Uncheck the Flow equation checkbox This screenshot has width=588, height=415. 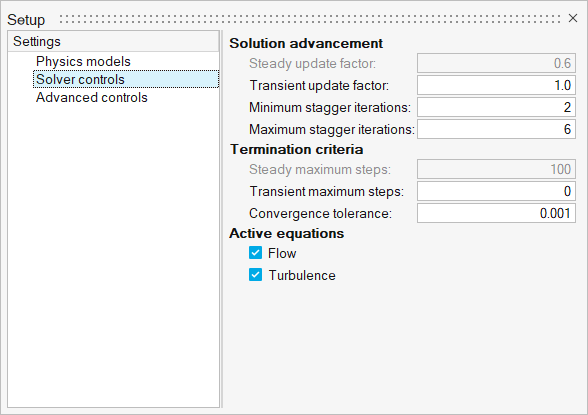(255, 253)
